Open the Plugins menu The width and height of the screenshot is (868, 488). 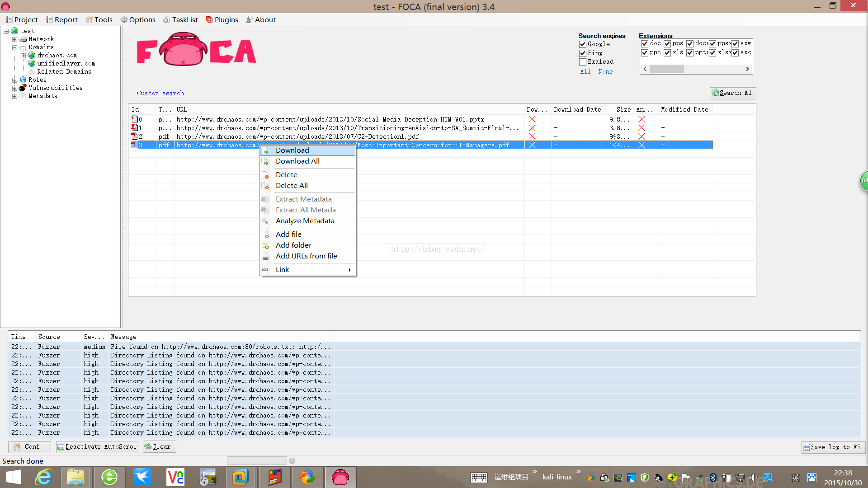[222, 19]
